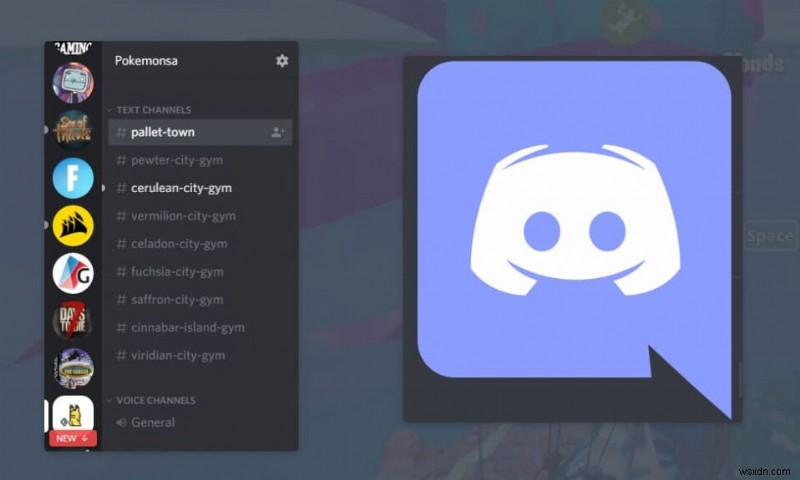Viewport: 800px width, 480px height.
Task: Open the celadon-city-gym channel
Action: 200,244
